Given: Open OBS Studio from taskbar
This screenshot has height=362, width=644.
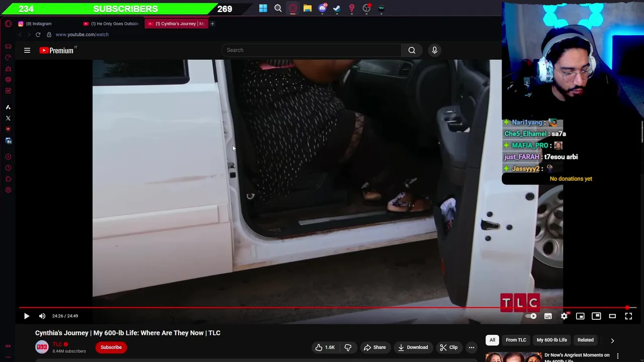Looking at the screenshot, I should 366,8.
